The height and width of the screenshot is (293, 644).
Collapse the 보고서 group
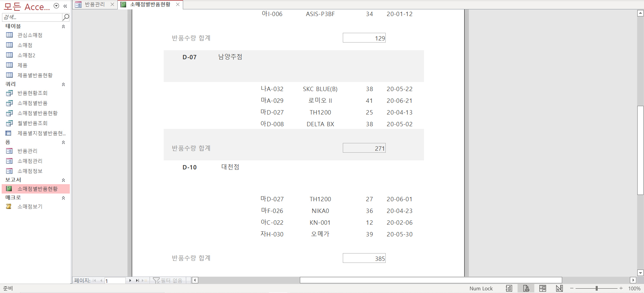(63, 180)
